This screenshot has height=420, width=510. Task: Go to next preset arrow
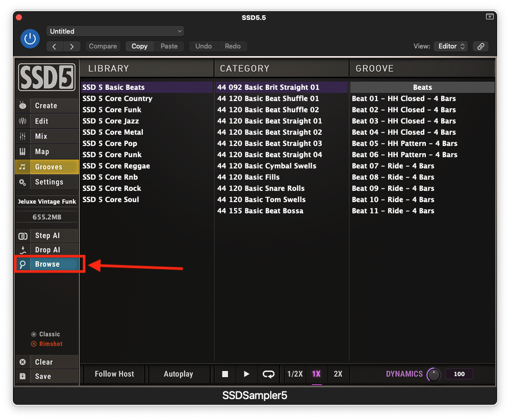tap(71, 46)
